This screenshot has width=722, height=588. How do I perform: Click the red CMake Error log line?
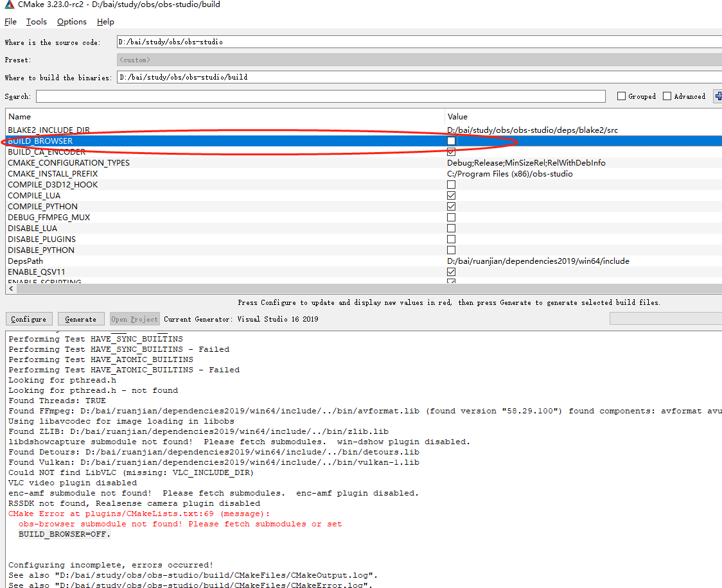139,514
